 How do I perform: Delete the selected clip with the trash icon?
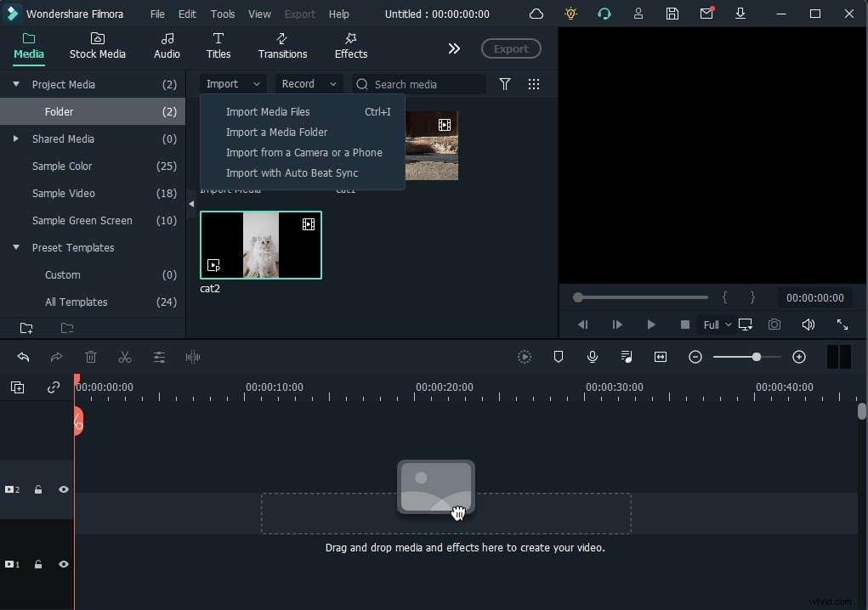[x=91, y=358]
